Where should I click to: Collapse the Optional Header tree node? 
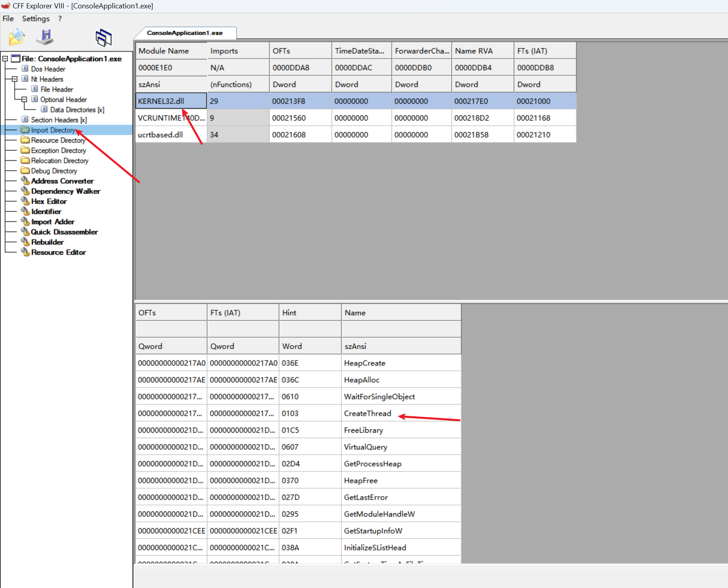click(x=24, y=99)
